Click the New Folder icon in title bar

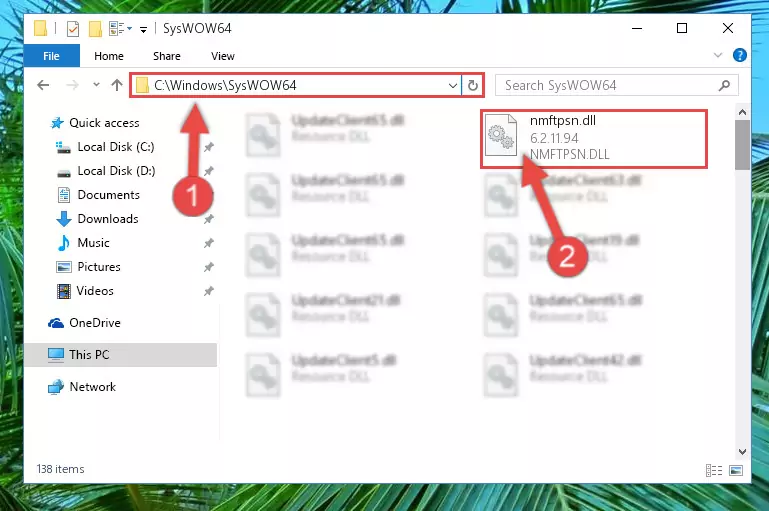95,29
